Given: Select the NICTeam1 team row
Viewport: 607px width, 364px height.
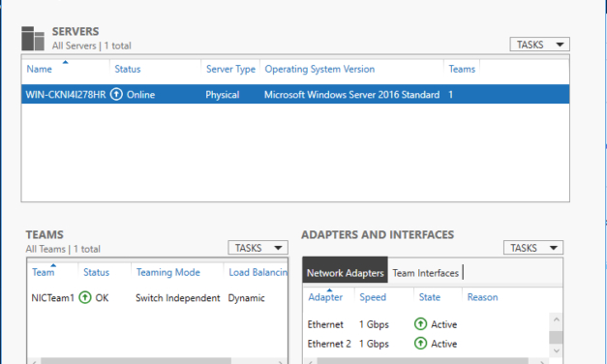Looking at the screenshot, I should 158,297.
